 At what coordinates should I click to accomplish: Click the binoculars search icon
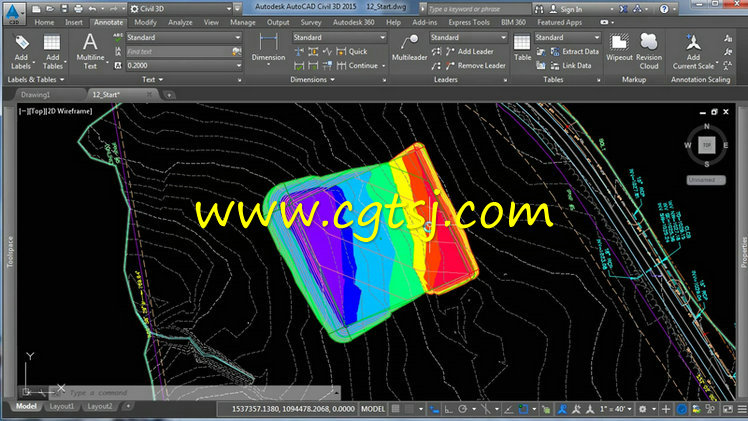tap(539, 9)
